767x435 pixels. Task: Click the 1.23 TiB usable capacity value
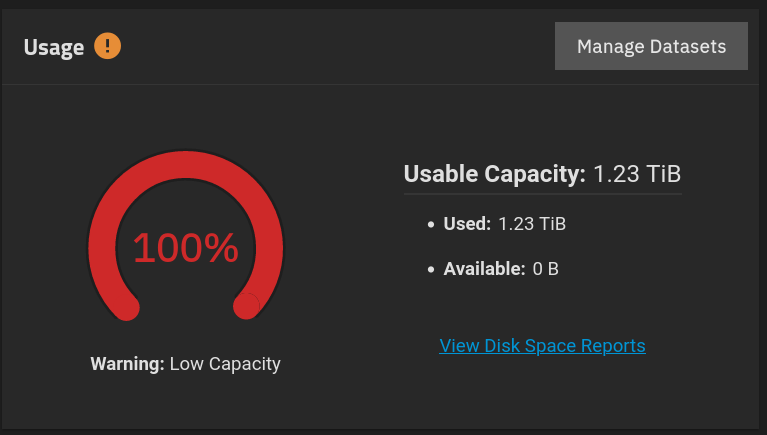click(x=637, y=174)
